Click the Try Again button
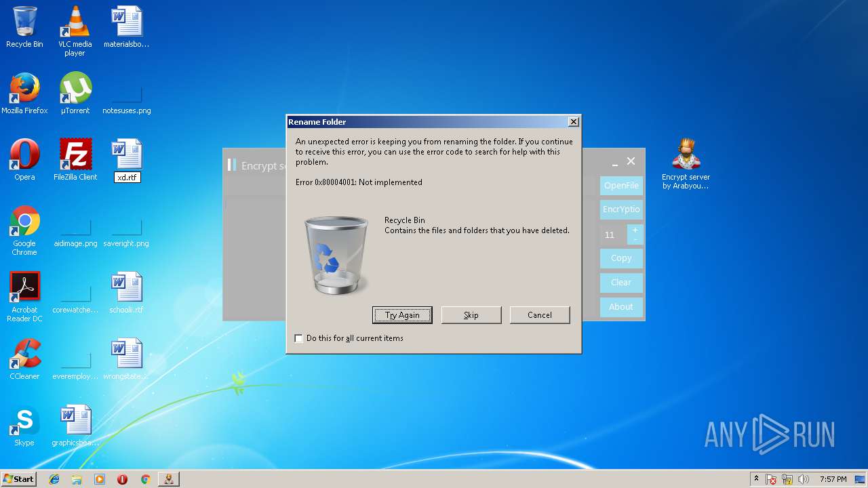This screenshot has width=868, height=488. pyautogui.click(x=402, y=315)
